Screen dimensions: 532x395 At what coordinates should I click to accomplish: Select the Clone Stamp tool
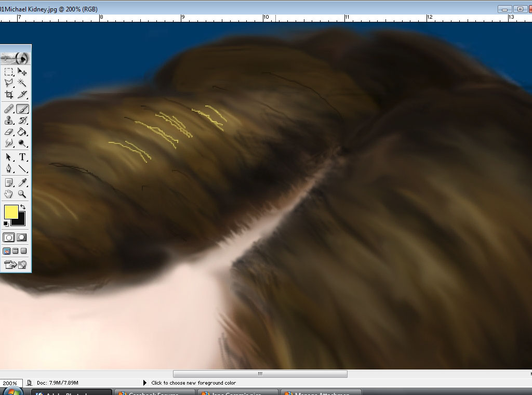[9, 121]
